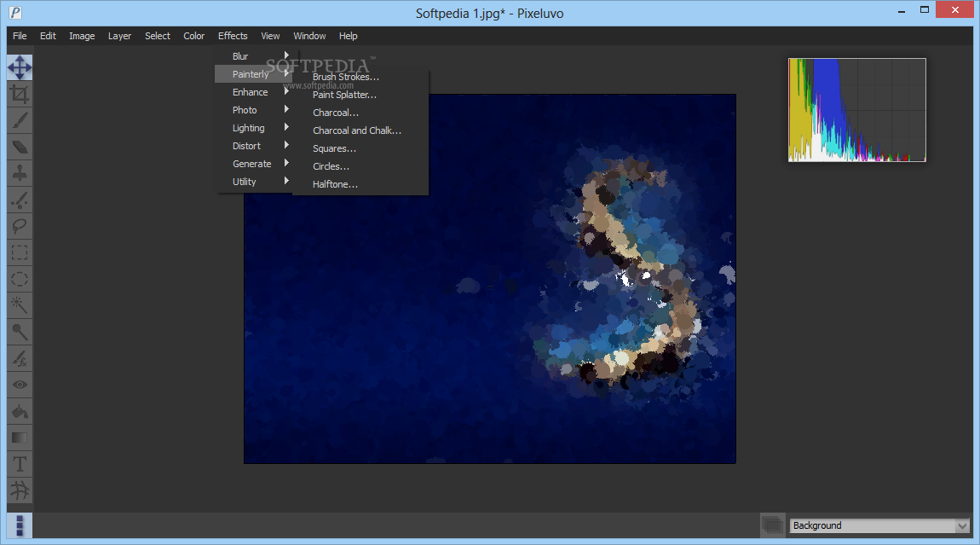Image resolution: width=980 pixels, height=545 pixels.
Task: Open the Color menu
Action: click(193, 36)
